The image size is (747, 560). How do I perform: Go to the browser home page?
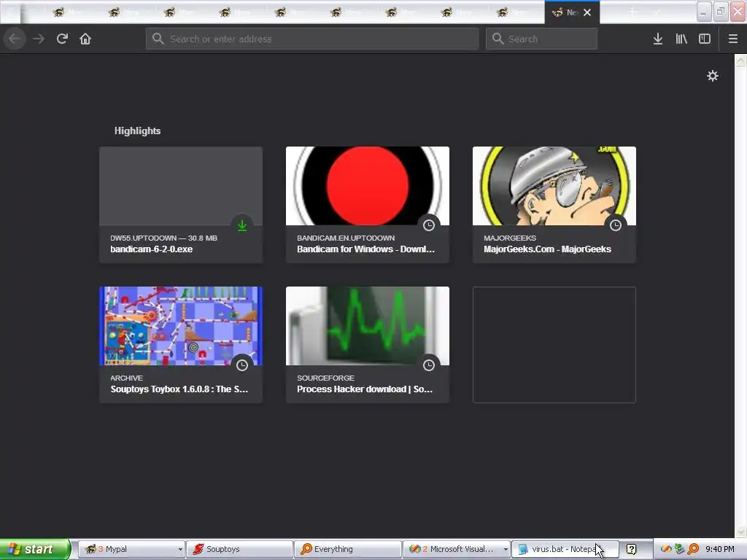tap(85, 39)
